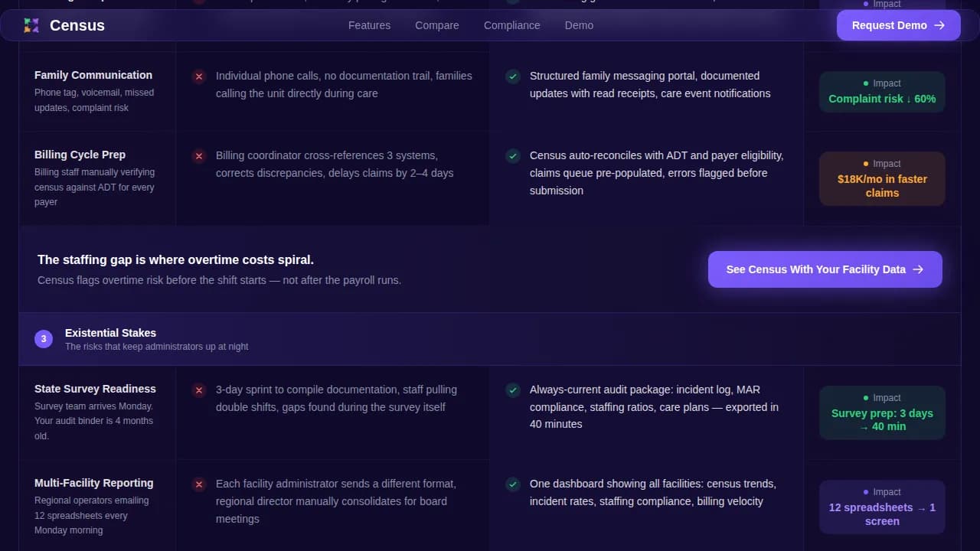Click the number 3 section badge

pos(44,338)
